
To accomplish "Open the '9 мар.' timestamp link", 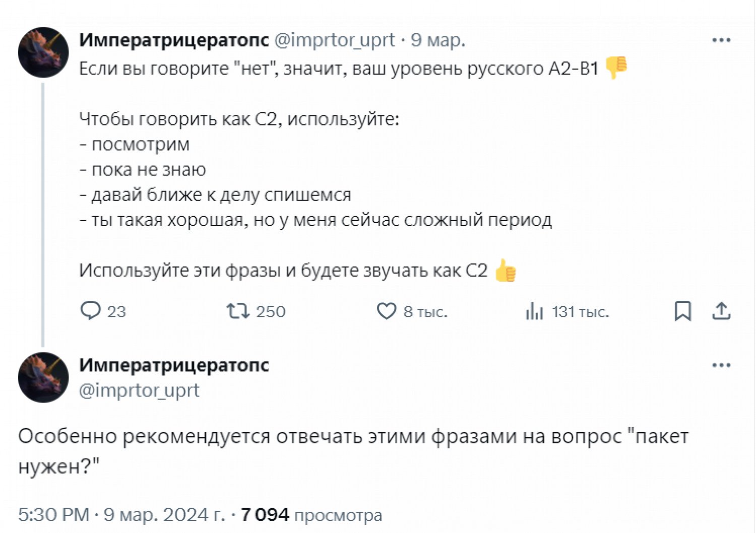I will click(438, 40).
